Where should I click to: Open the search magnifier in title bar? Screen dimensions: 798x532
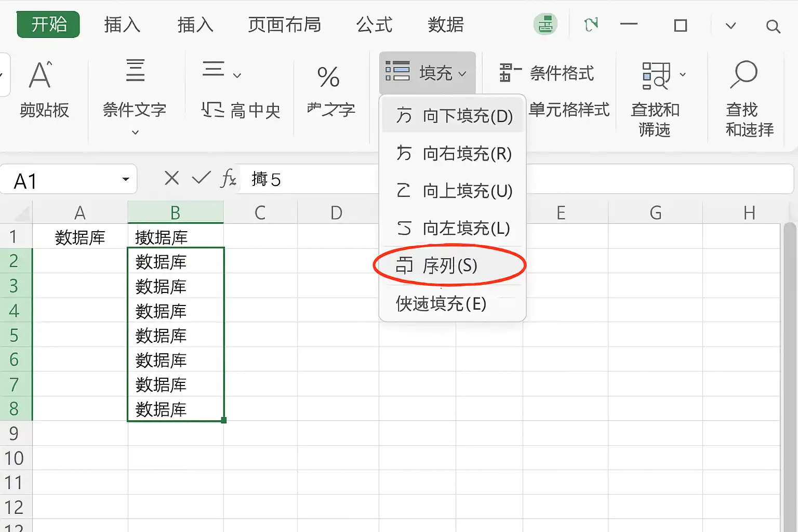pyautogui.click(x=773, y=26)
